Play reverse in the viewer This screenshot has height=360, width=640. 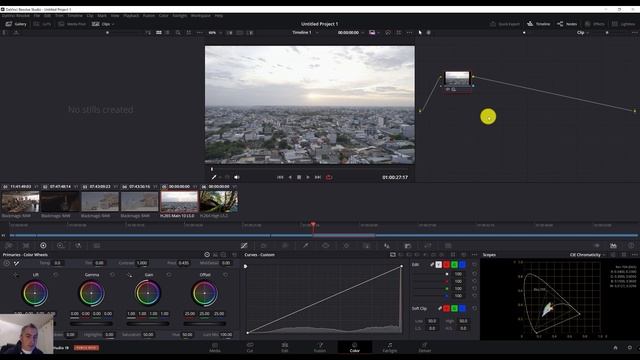coord(290,177)
